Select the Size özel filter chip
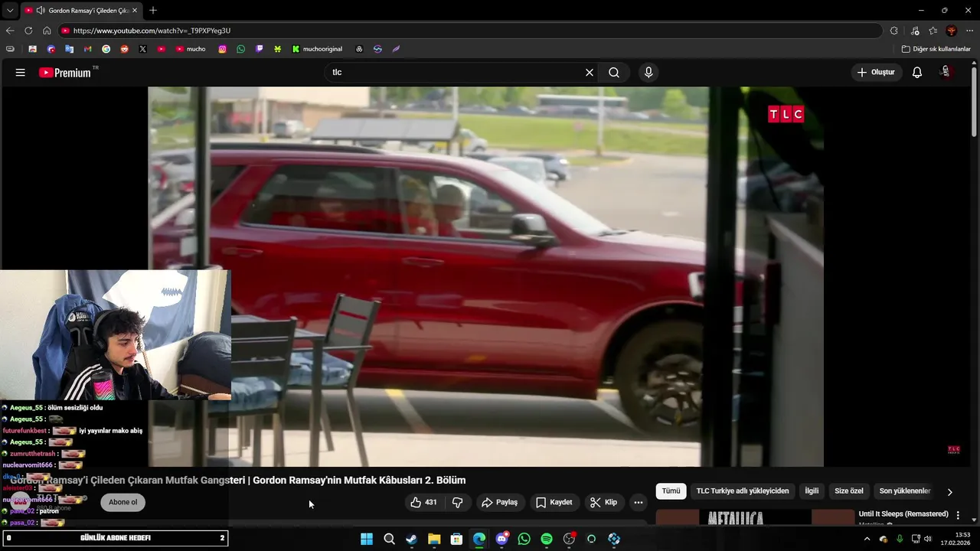This screenshot has width=980, height=551. [848, 491]
